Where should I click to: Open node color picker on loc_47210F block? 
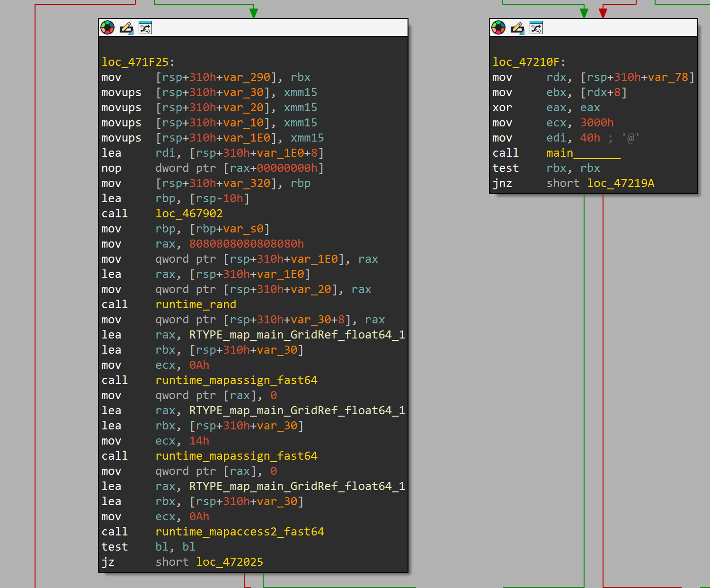(498, 28)
